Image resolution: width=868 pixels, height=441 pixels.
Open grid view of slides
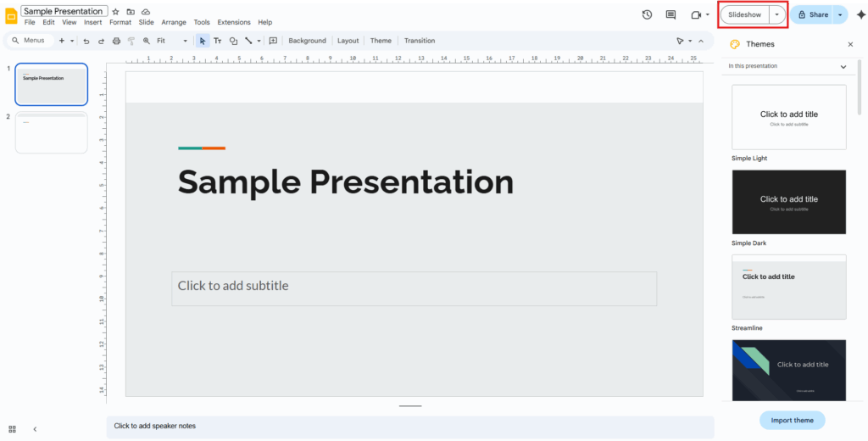[12, 429]
